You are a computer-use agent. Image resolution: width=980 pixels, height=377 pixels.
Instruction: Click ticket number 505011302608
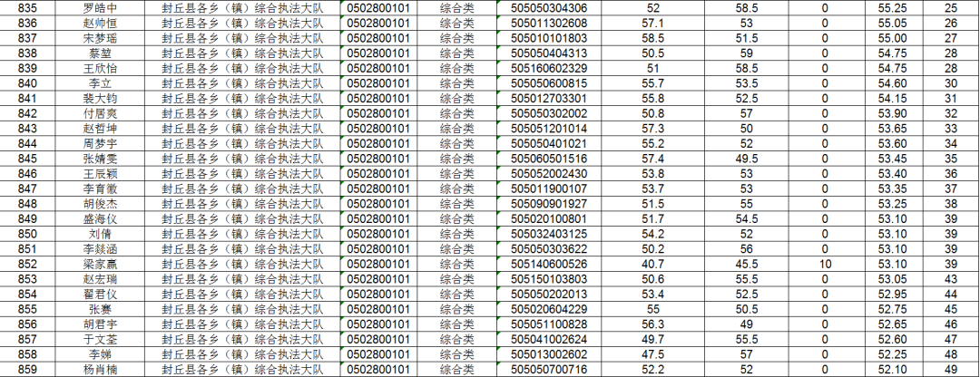click(x=549, y=23)
